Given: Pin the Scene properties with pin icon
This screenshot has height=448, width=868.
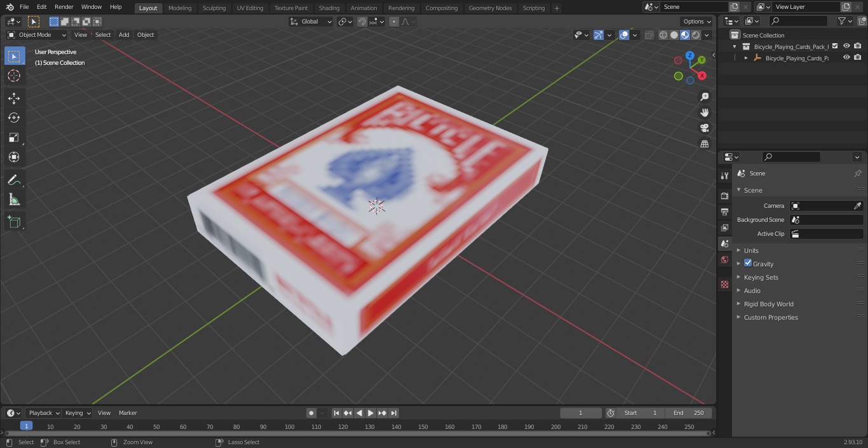Looking at the screenshot, I should [x=857, y=173].
